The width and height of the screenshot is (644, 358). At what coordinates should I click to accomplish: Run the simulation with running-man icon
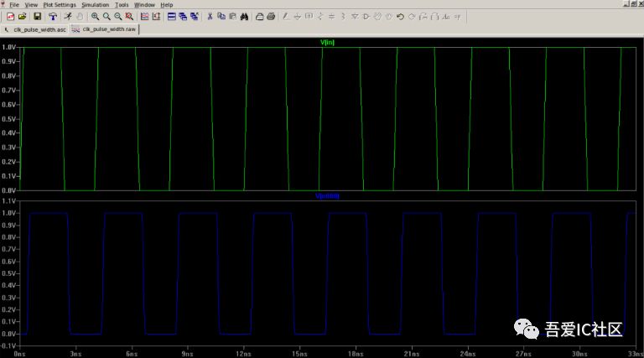tap(67, 16)
